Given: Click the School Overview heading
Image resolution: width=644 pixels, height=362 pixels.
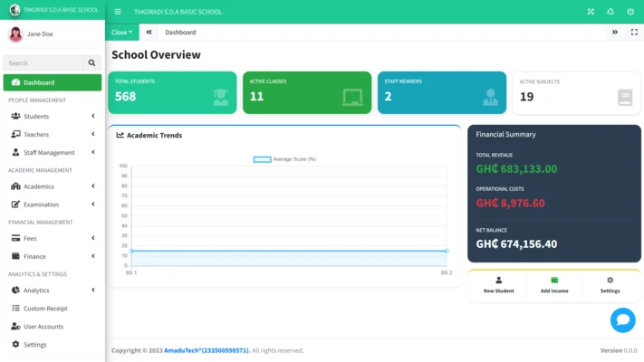Looking at the screenshot, I should tap(156, 54).
